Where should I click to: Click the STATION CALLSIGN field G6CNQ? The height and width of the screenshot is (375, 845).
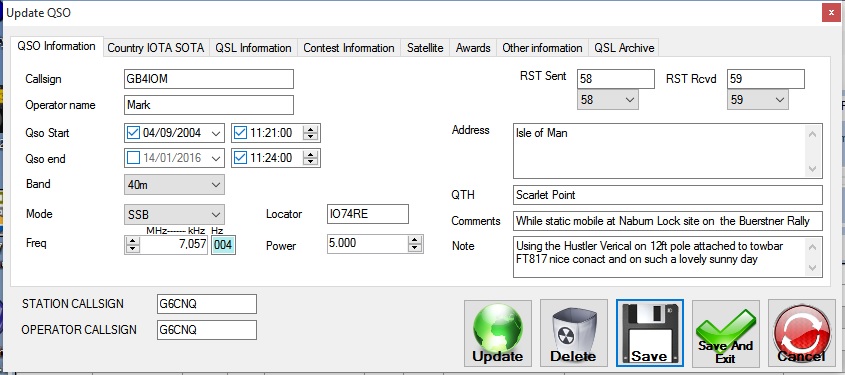click(207, 304)
